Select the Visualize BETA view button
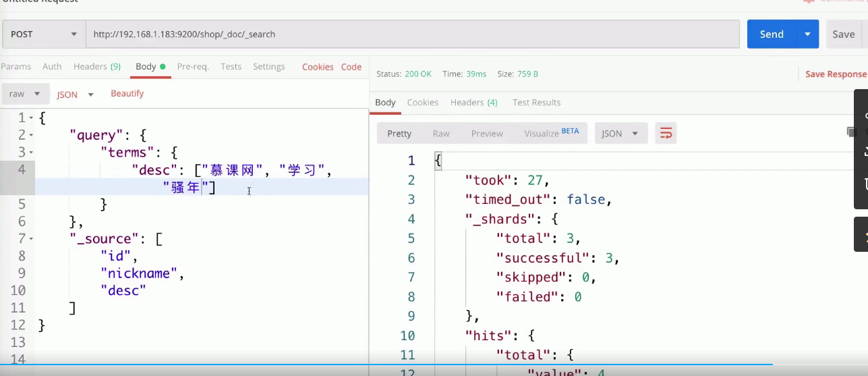The width and height of the screenshot is (868, 376). click(x=552, y=133)
